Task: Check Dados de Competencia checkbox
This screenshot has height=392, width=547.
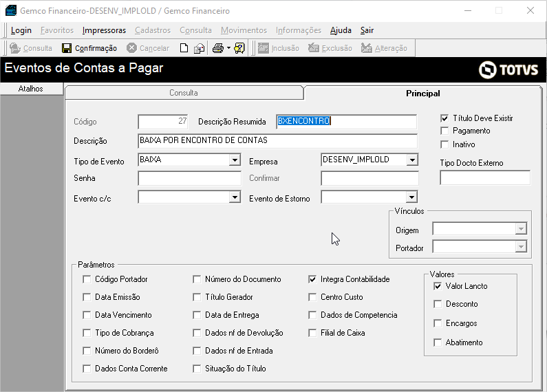Action: 312,315
